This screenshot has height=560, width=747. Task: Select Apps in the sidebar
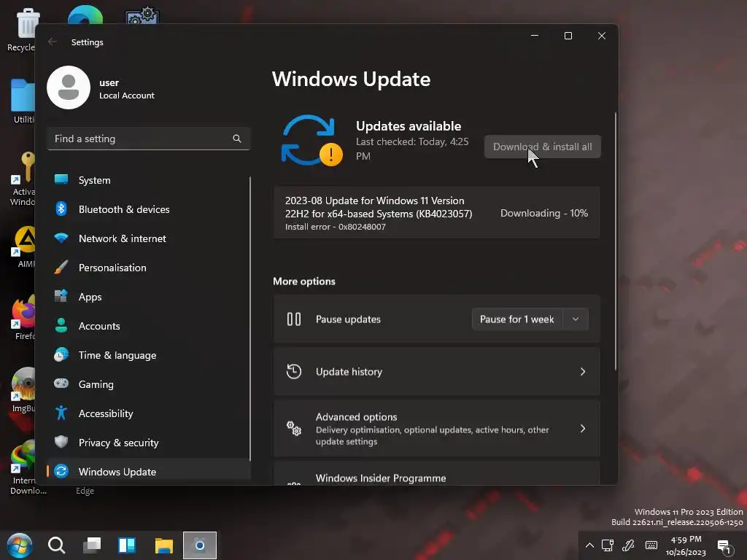[148, 297]
